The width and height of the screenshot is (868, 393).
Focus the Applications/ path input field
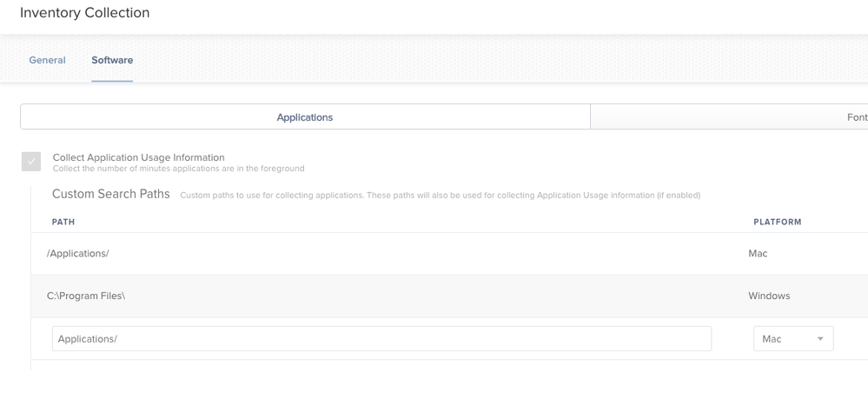click(381, 339)
